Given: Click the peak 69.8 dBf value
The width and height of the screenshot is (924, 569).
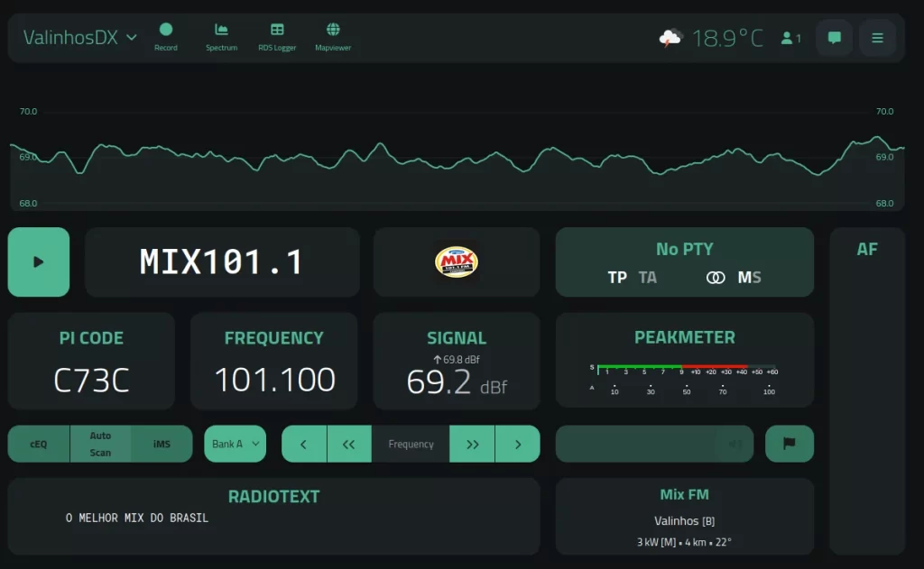Looking at the screenshot, I should pyautogui.click(x=457, y=359).
